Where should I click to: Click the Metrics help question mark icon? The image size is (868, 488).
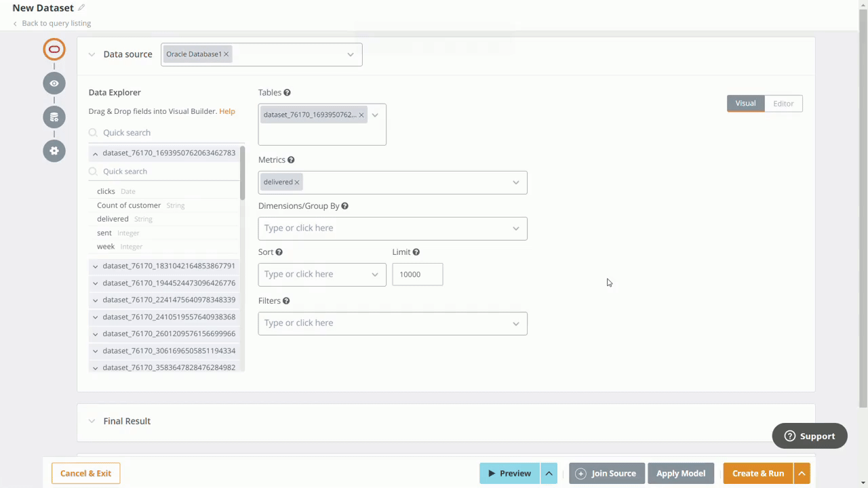pos(291,160)
